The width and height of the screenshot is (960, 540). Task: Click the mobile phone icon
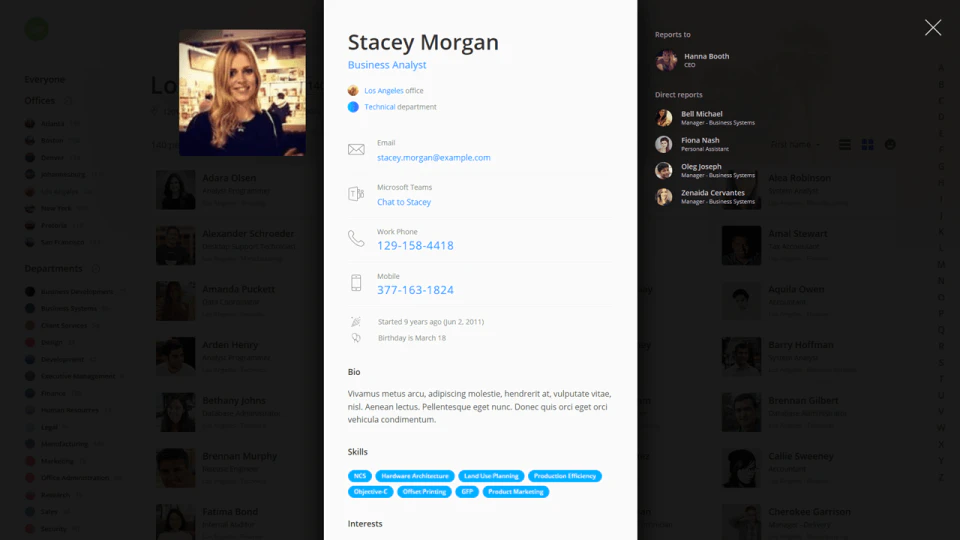click(356, 283)
